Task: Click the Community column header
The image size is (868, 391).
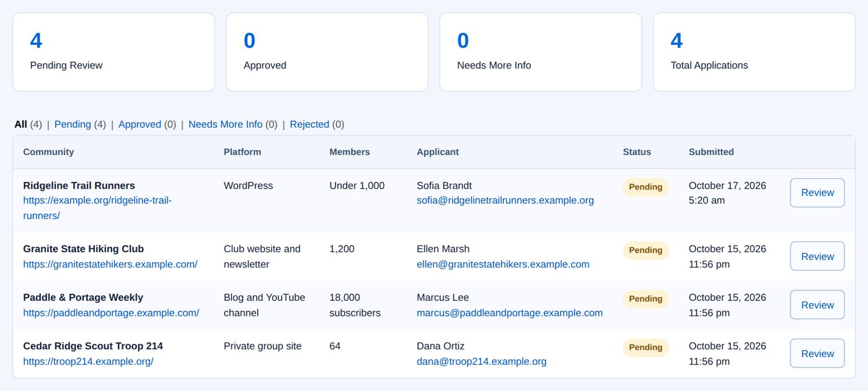Action: [x=48, y=152]
